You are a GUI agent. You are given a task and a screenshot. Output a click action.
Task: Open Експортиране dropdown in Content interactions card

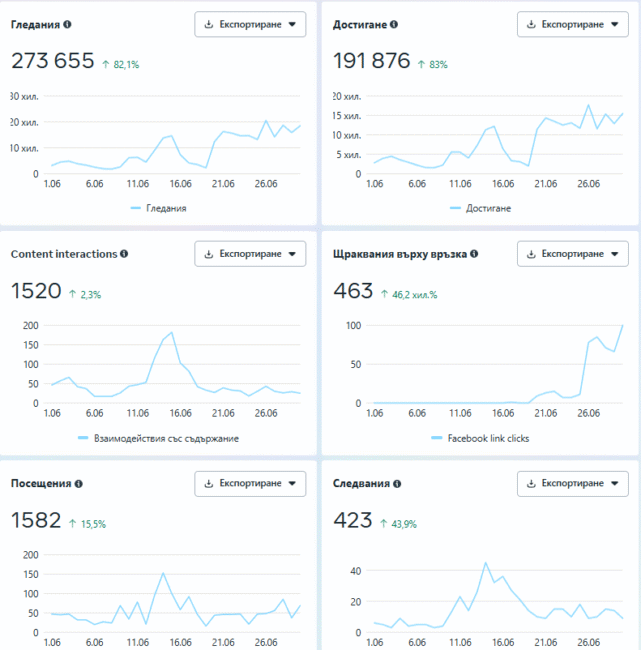pos(250,254)
